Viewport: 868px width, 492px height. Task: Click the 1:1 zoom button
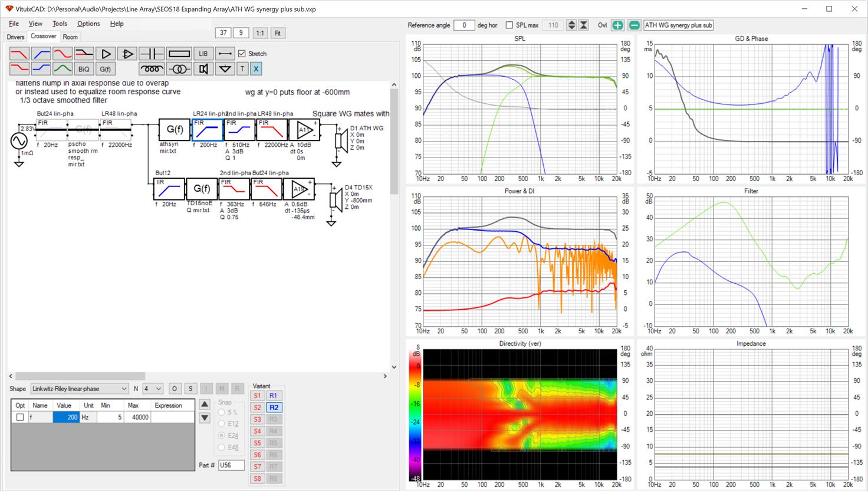tap(260, 33)
